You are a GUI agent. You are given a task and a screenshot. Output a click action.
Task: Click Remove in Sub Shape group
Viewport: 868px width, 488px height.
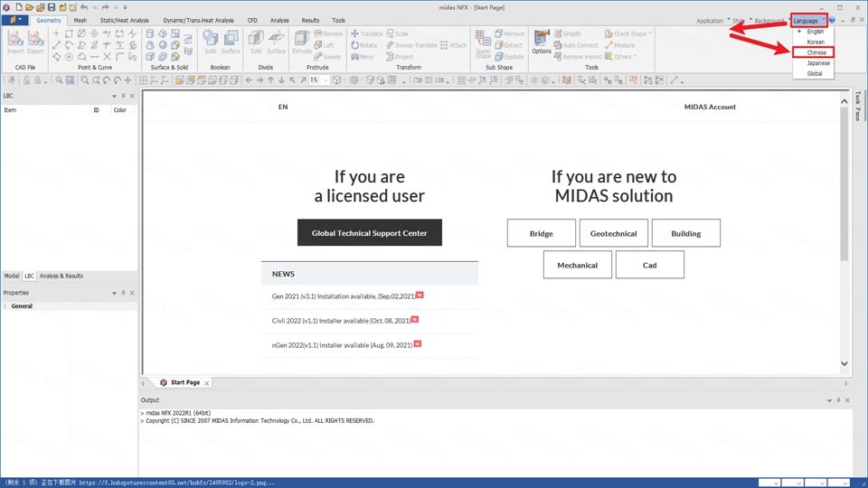tap(509, 33)
